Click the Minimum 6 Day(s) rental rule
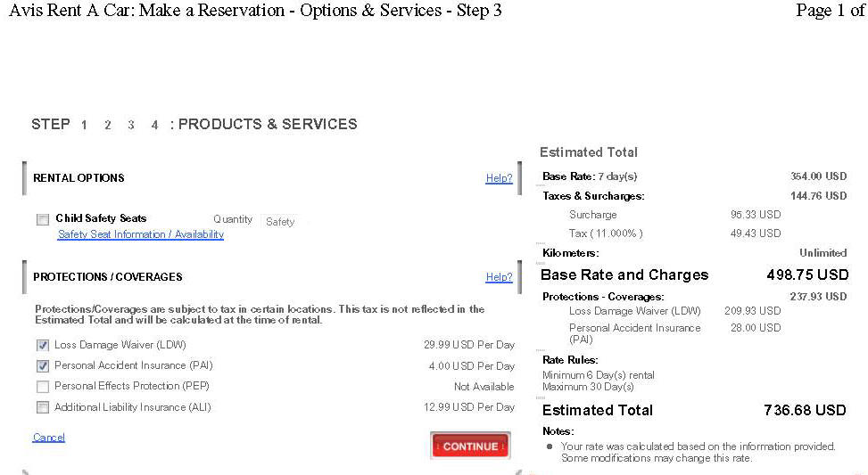 coord(599,375)
